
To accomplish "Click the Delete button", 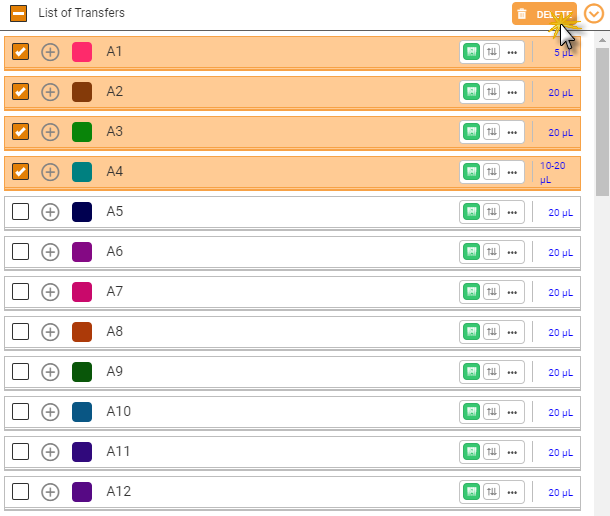I will [544, 14].
